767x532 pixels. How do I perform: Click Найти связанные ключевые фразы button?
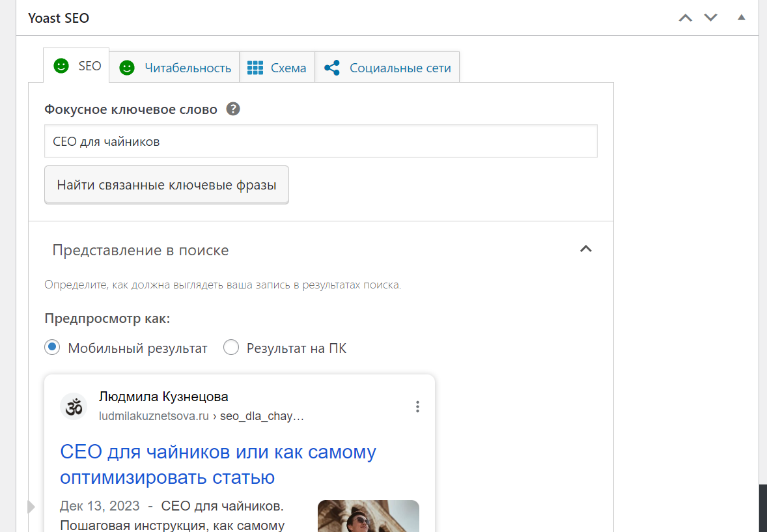(x=166, y=184)
